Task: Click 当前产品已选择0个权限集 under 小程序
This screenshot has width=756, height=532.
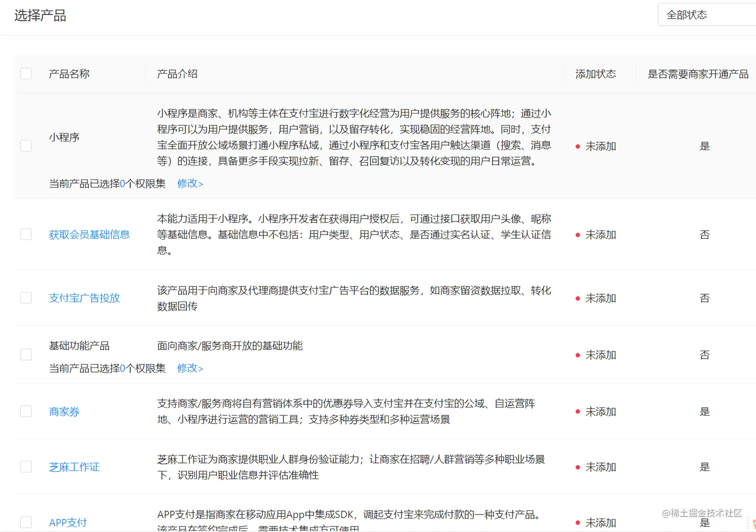Action: (x=107, y=183)
